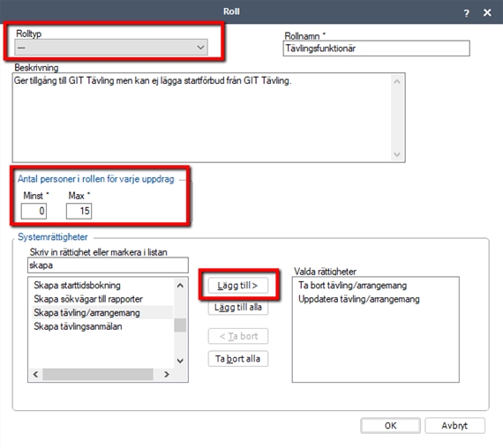Select Skapa starttidsbokning in the list
Image resolution: width=503 pixels, height=448 pixels.
pyautogui.click(x=78, y=285)
